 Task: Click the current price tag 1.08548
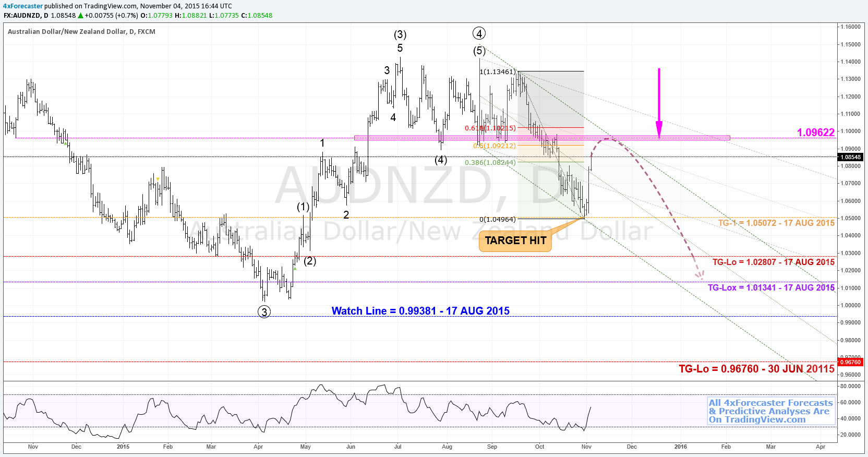[x=850, y=157]
